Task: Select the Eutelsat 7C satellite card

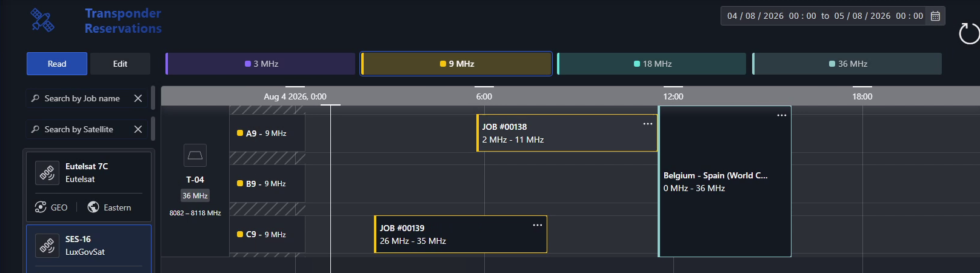Action: pyautogui.click(x=88, y=186)
